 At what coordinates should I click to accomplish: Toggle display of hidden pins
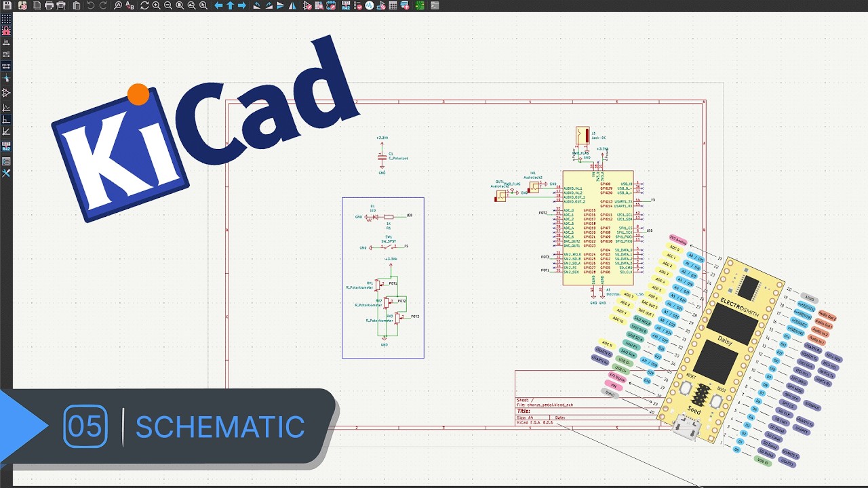coord(6,92)
